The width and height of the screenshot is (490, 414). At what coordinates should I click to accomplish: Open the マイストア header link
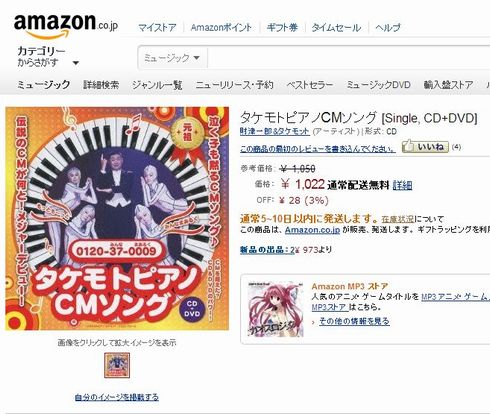pyautogui.click(x=157, y=28)
